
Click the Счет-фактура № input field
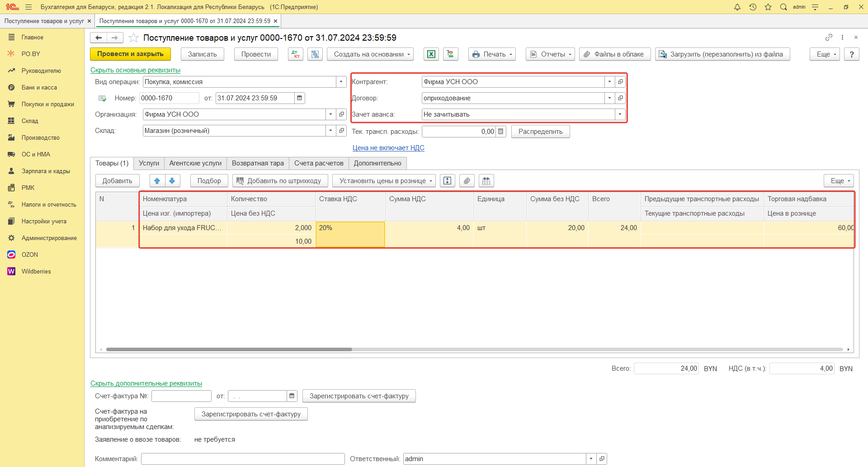coord(181,396)
